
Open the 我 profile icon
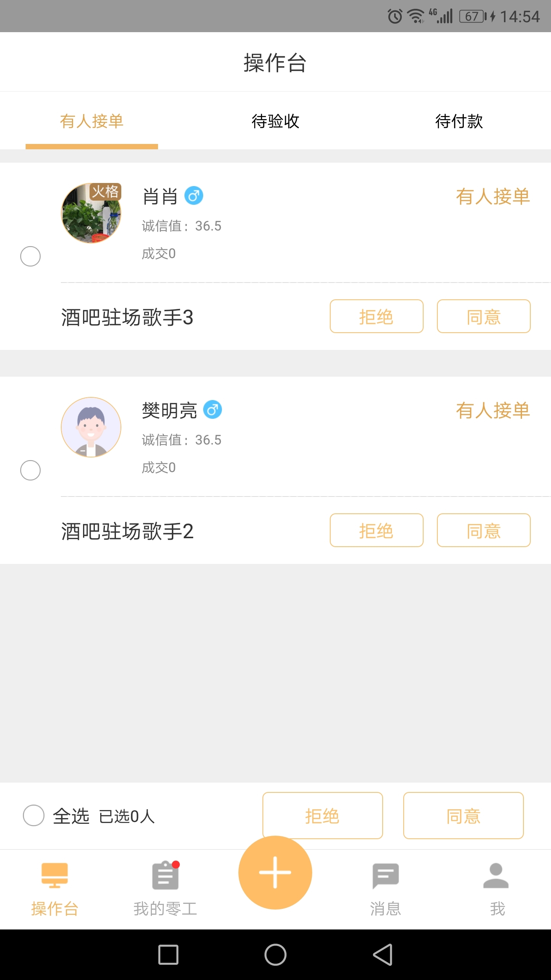[x=496, y=875]
